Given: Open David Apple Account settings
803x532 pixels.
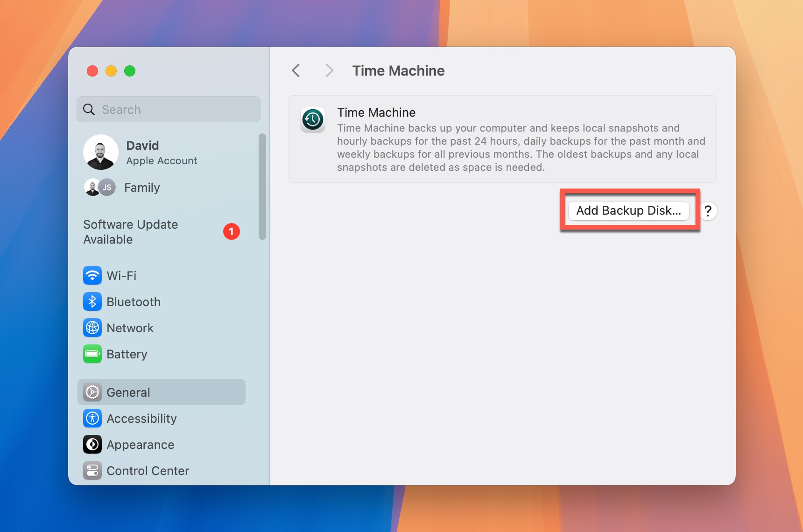Looking at the screenshot, I should (x=162, y=152).
